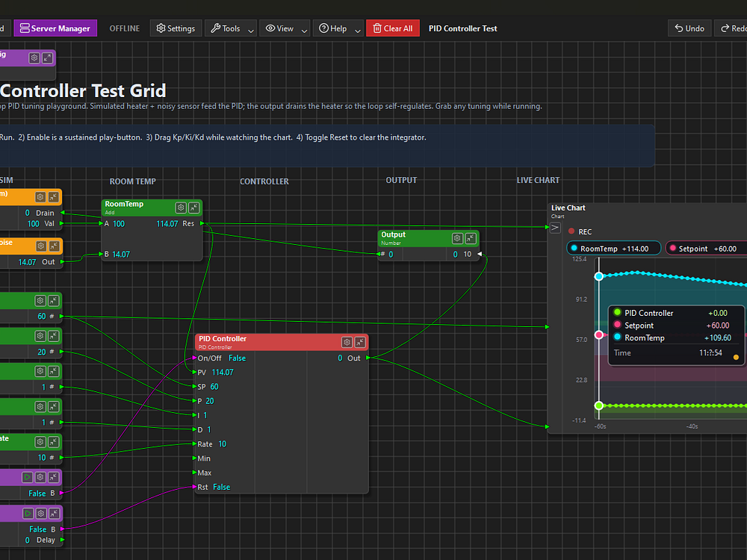Open settings gear on RoomTemp node
The image size is (747, 560).
coord(181,208)
